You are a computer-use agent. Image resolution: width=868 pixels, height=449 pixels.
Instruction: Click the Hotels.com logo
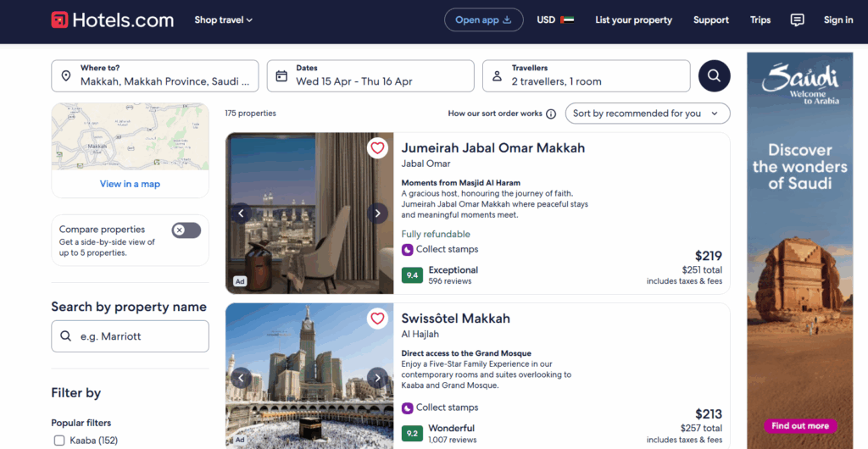tap(113, 19)
